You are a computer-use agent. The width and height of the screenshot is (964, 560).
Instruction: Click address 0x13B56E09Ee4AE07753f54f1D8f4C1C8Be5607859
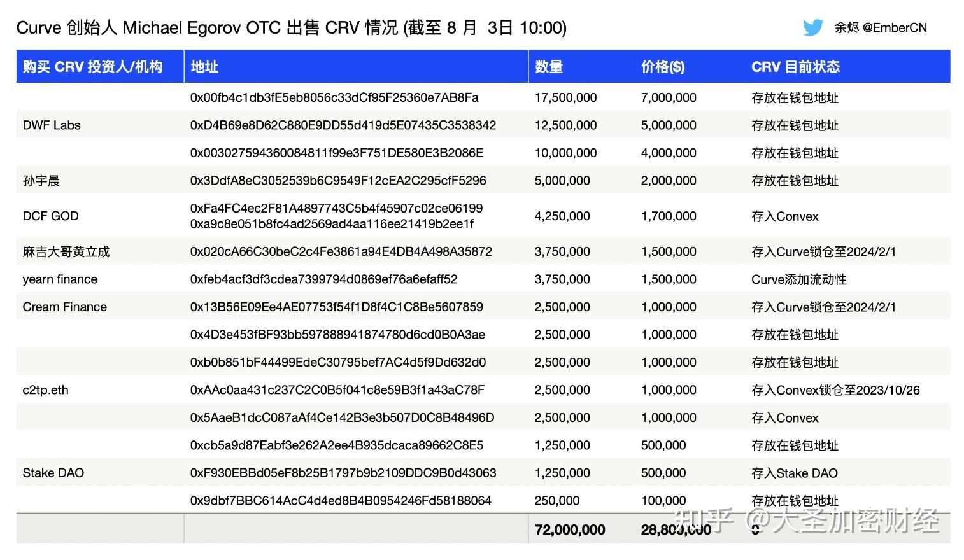(336, 307)
